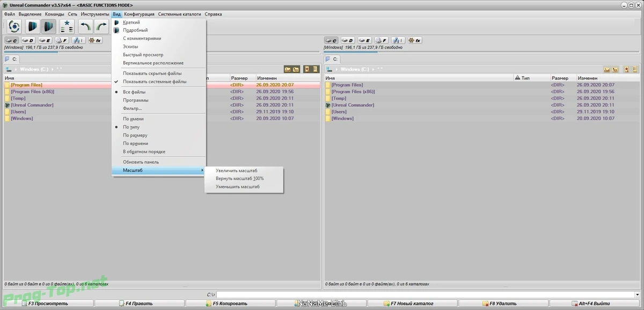Open network drive button in left panel
644x310 pixels.
coord(78,40)
